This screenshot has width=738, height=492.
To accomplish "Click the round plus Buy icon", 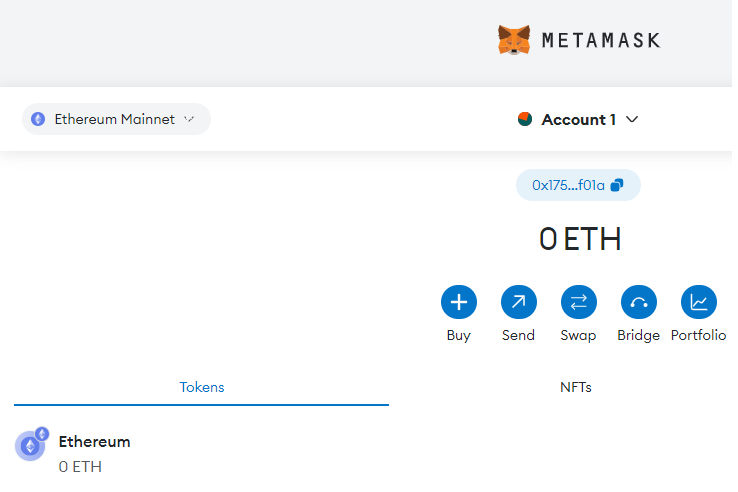I will tap(459, 302).
